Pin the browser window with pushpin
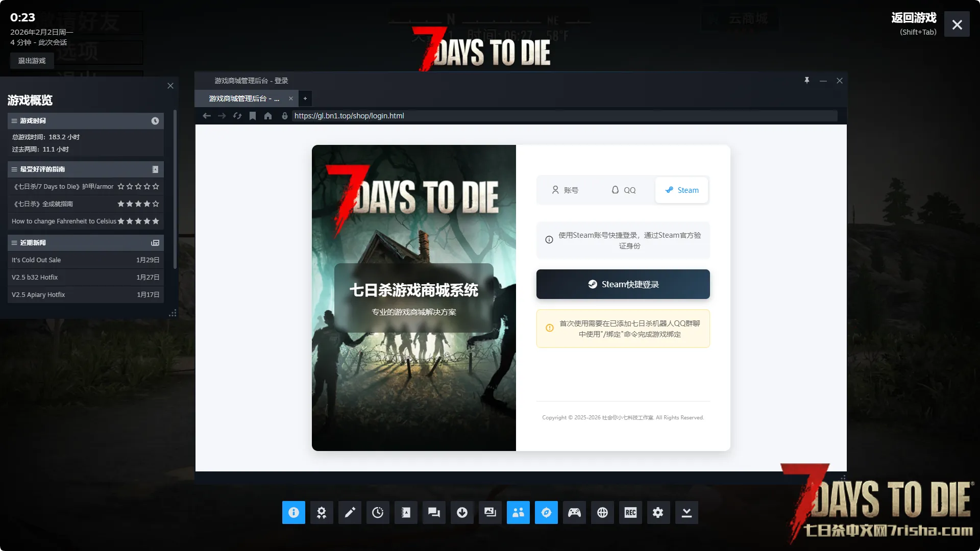Image resolution: width=980 pixels, height=551 pixels. click(807, 81)
